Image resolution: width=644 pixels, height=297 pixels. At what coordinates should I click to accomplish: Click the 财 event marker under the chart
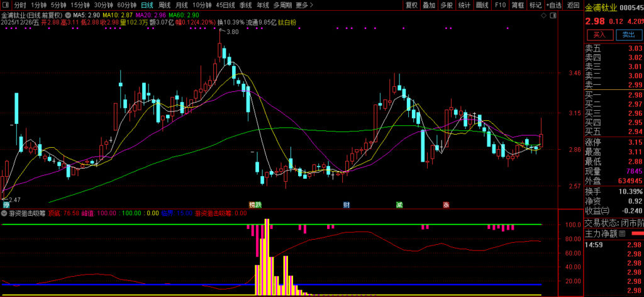click(x=346, y=205)
